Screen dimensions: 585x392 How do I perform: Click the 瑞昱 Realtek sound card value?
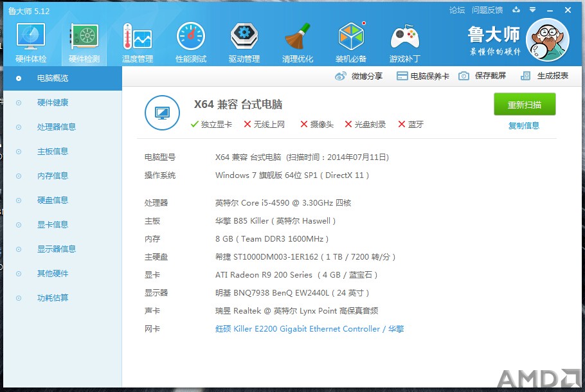[296, 311]
